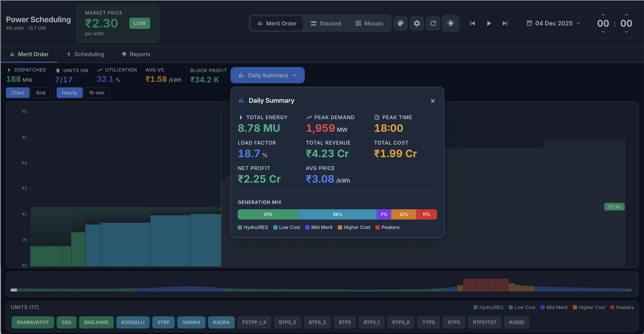Viewport: 644px width, 334px height.
Task: Open the 04 Dec 2025 date dropdown
Action: (x=554, y=23)
